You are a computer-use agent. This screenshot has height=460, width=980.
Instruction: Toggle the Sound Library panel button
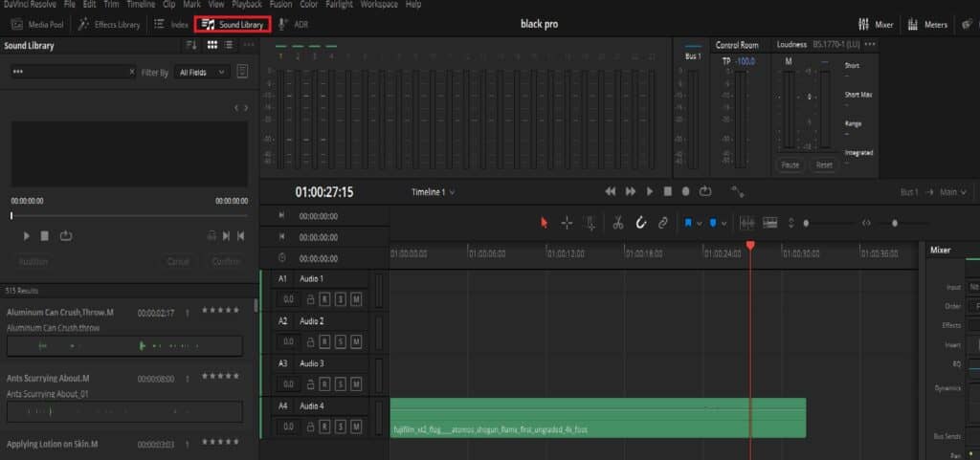coord(233,24)
